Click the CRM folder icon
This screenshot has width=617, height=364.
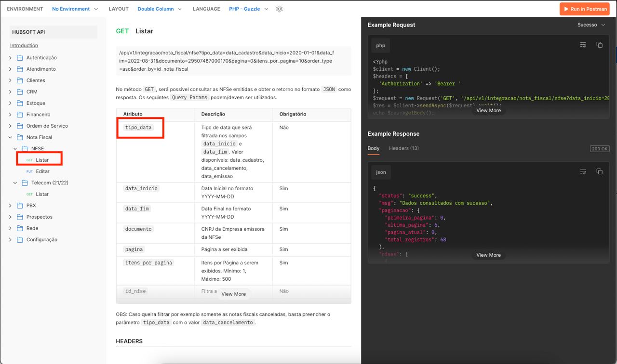[x=20, y=91]
